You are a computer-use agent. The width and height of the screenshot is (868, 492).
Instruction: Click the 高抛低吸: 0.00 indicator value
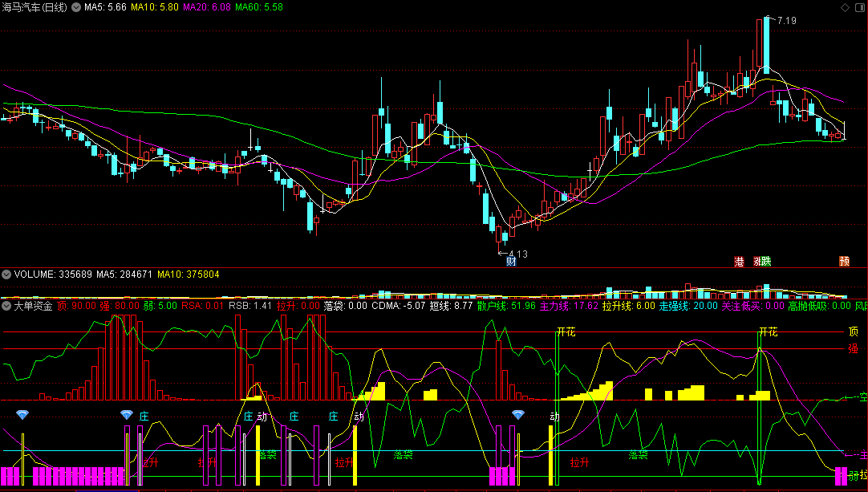point(819,306)
